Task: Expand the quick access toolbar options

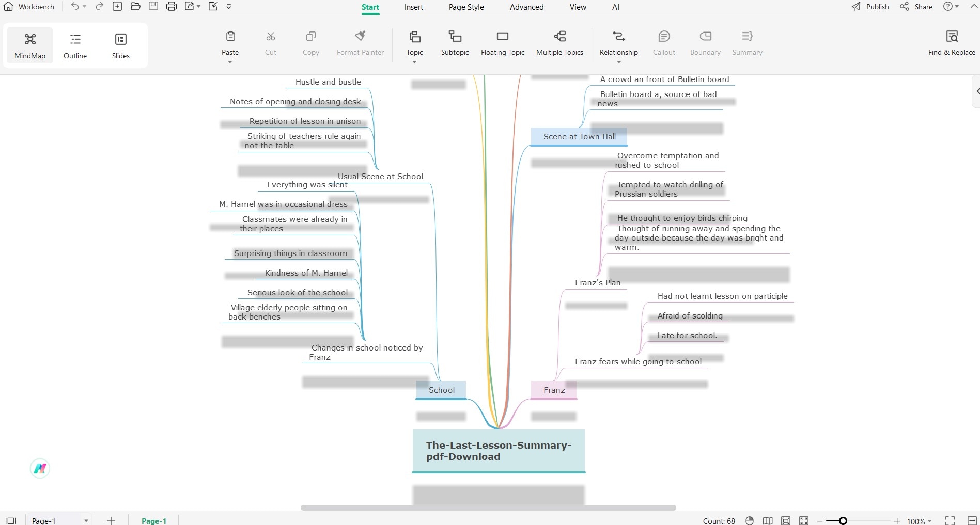Action: (x=229, y=7)
